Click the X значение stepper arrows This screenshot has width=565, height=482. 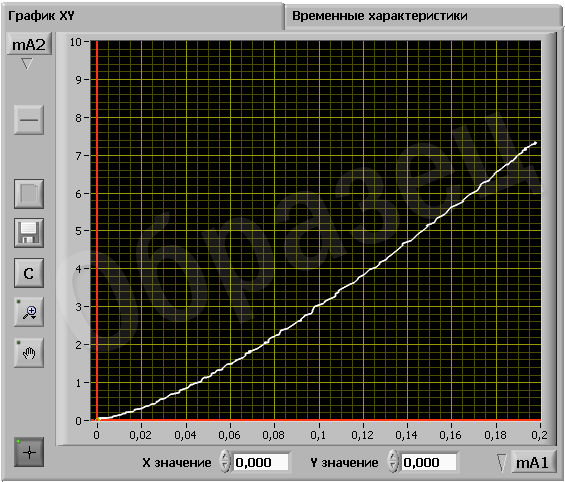coord(225,461)
